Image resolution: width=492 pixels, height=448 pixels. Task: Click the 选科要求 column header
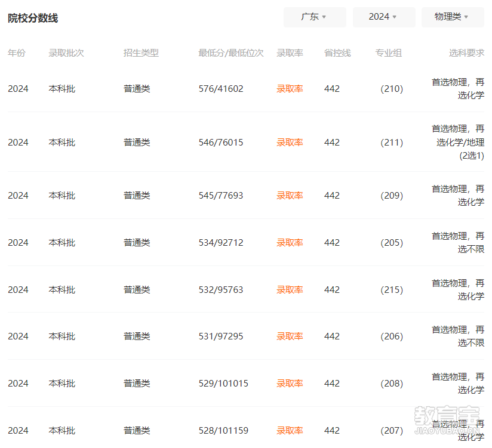466,53
